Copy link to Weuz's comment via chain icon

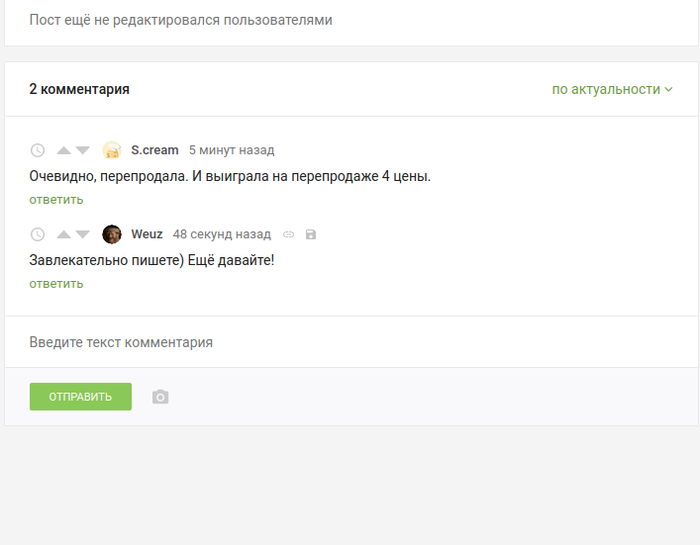click(x=288, y=234)
